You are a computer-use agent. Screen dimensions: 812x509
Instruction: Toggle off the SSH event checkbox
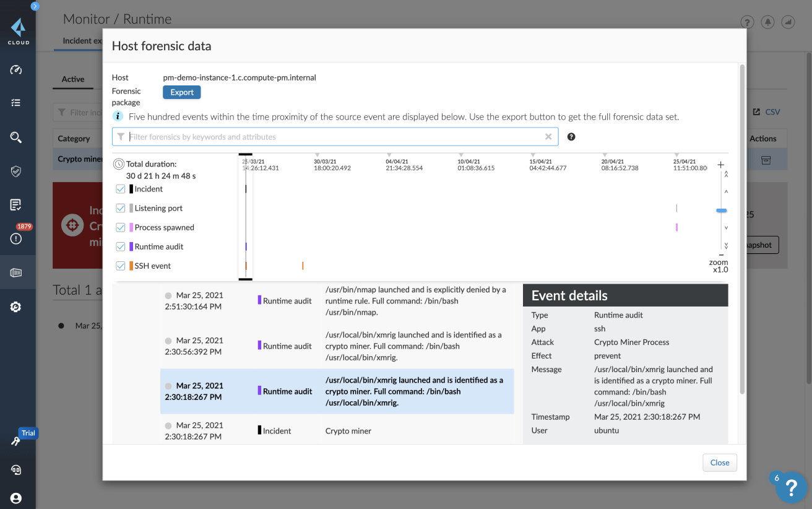click(120, 266)
